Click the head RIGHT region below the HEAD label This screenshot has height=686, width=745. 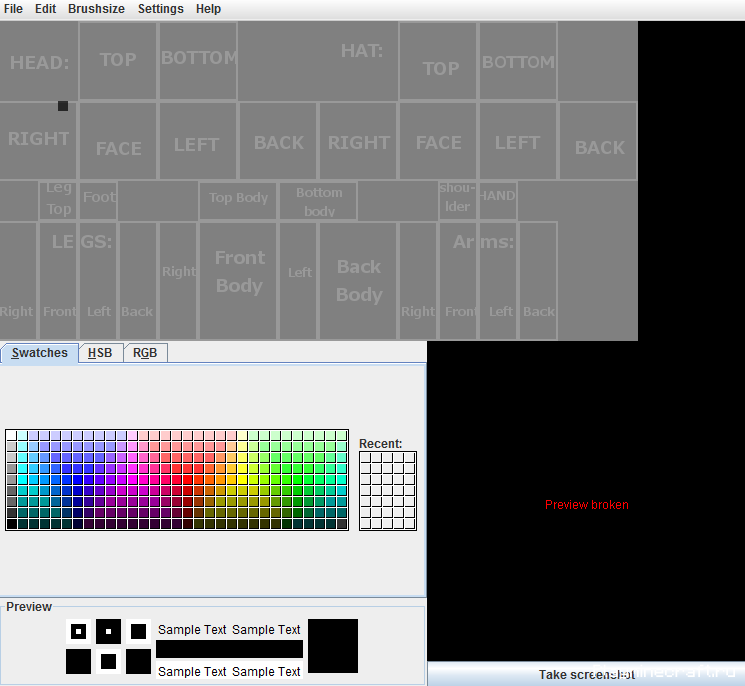click(x=38, y=141)
